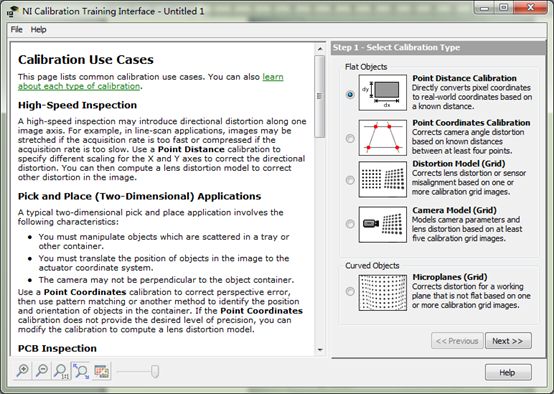
Task: Click the zoom in magnifier icon
Action: pyautogui.click(x=23, y=371)
